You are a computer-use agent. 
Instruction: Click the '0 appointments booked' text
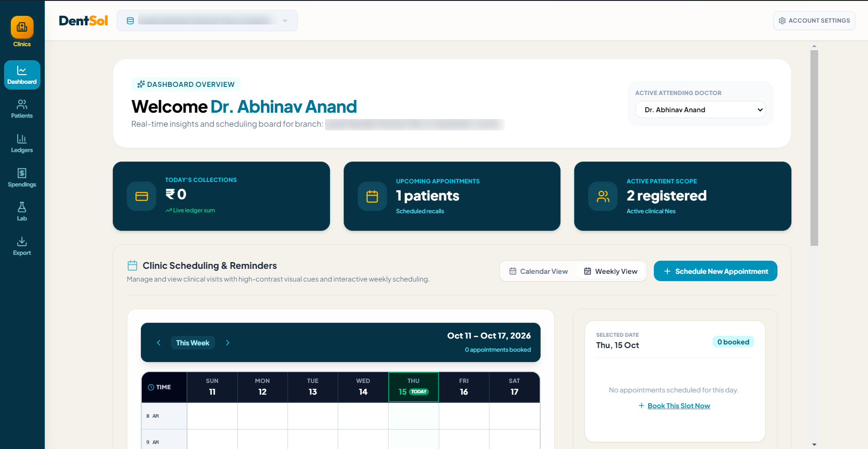coord(498,350)
